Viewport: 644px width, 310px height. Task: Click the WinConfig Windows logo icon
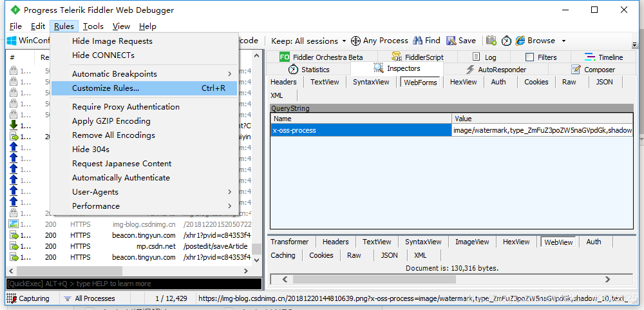pyautogui.click(x=12, y=41)
